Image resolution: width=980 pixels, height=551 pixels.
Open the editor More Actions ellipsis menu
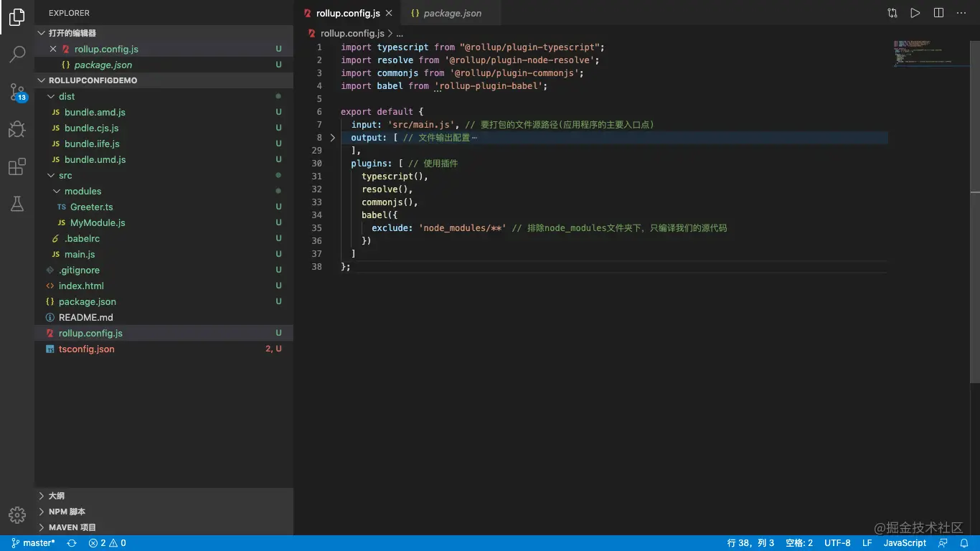(961, 13)
